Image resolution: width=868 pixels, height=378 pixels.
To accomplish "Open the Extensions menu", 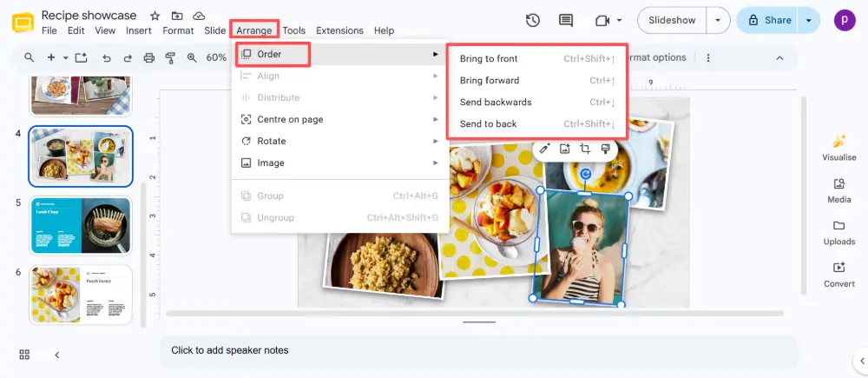I will point(340,30).
